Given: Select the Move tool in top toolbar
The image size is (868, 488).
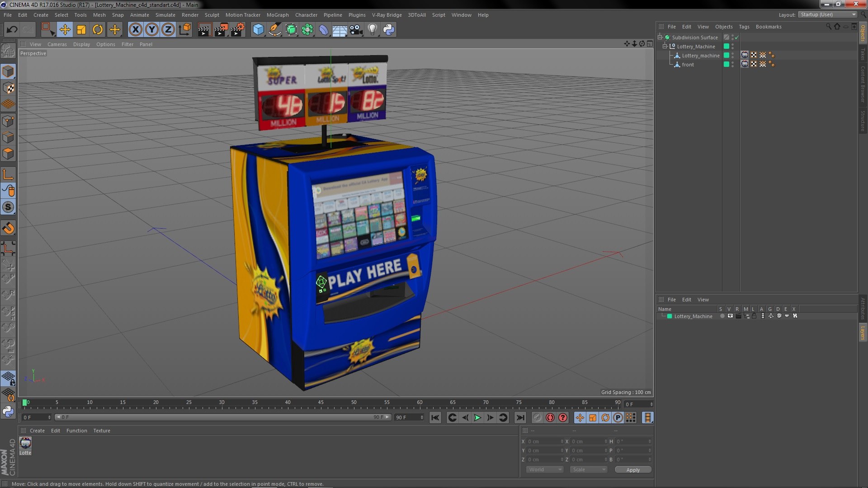Looking at the screenshot, I should tap(65, 30).
